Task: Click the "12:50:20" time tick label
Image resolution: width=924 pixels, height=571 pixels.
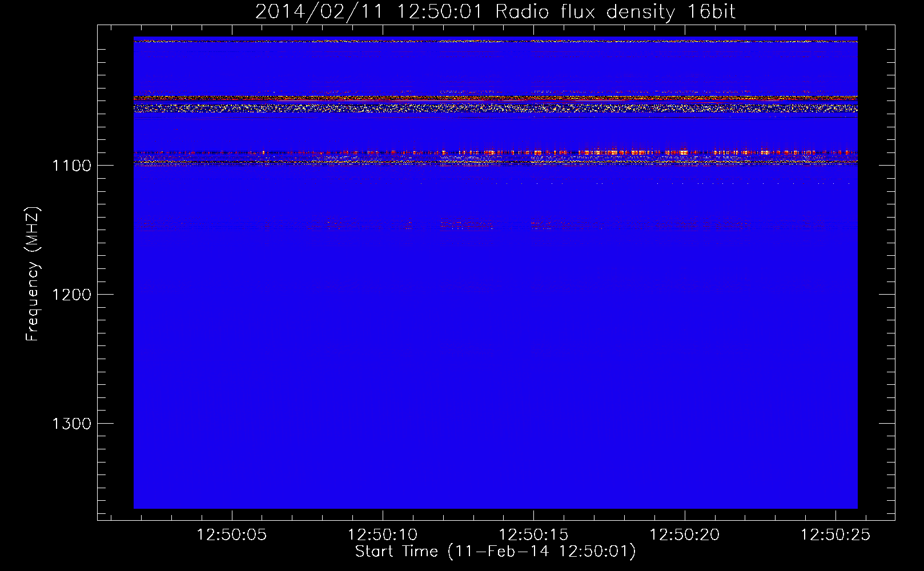Action: coord(685,535)
